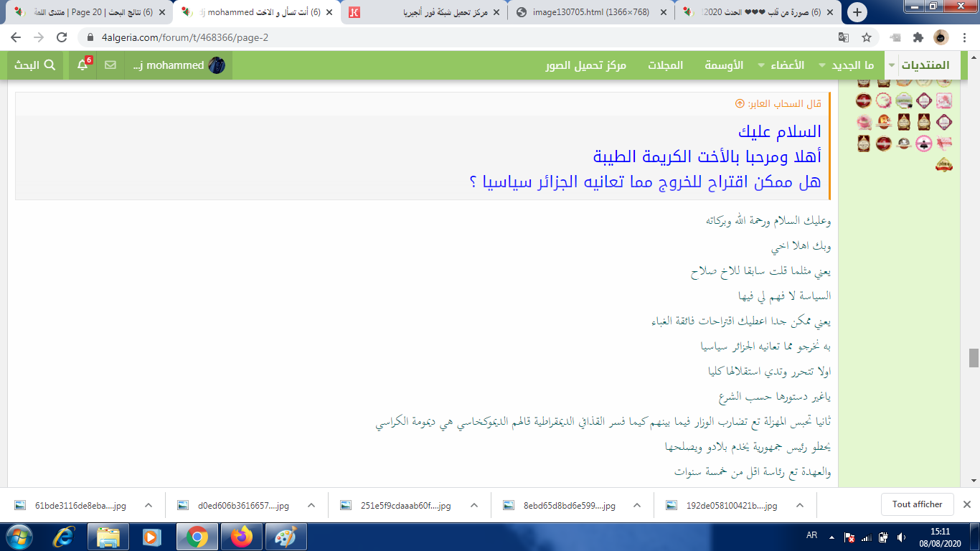Open the مركز تحميل الصور menu item
The height and width of the screenshot is (551, 980).
[585, 65]
